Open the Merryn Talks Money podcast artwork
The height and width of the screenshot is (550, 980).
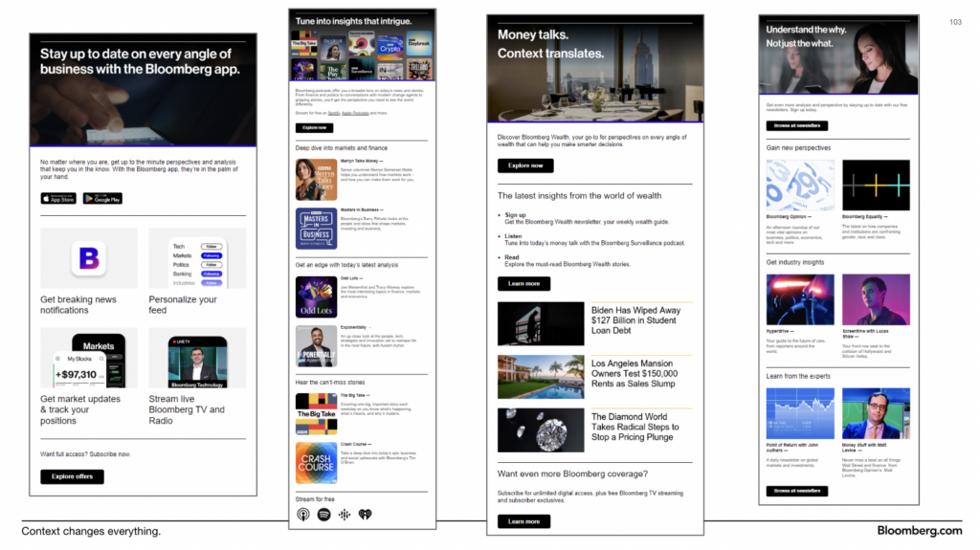pyautogui.click(x=316, y=180)
